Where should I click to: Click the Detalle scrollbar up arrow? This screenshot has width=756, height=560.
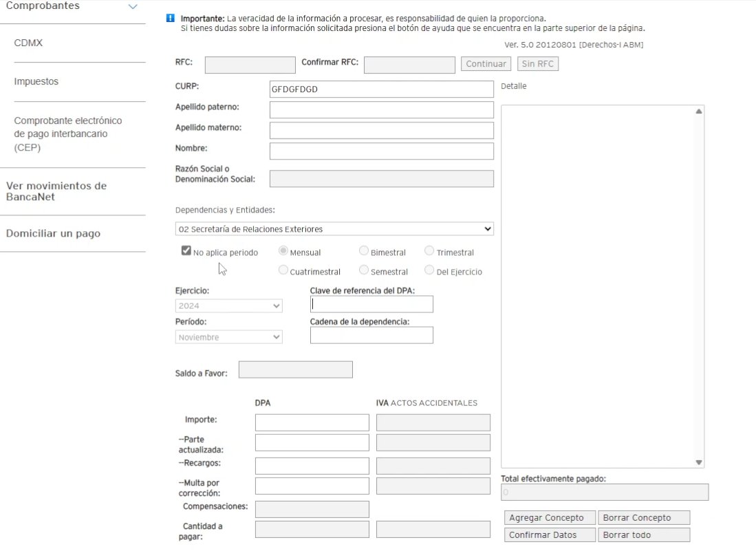[699, 111]
